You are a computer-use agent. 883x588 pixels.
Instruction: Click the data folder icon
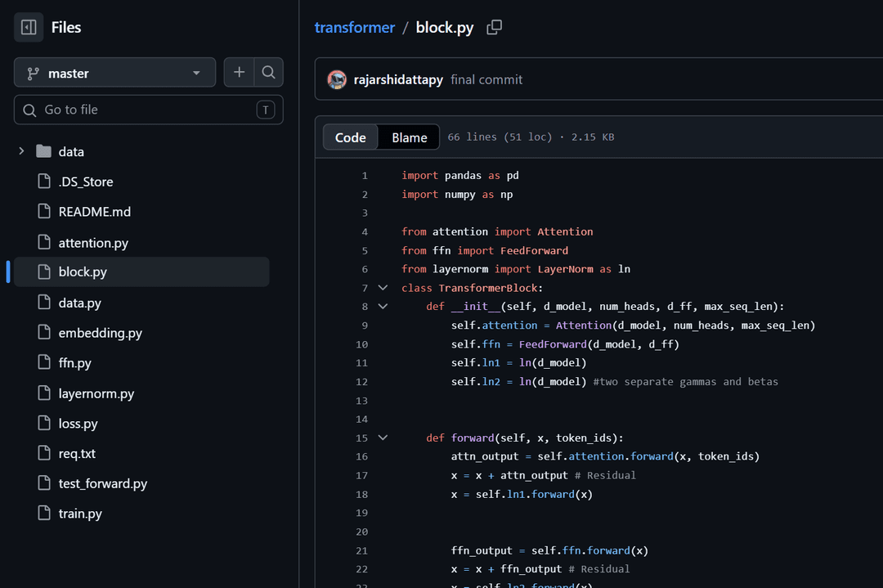[x=44, y=151]
